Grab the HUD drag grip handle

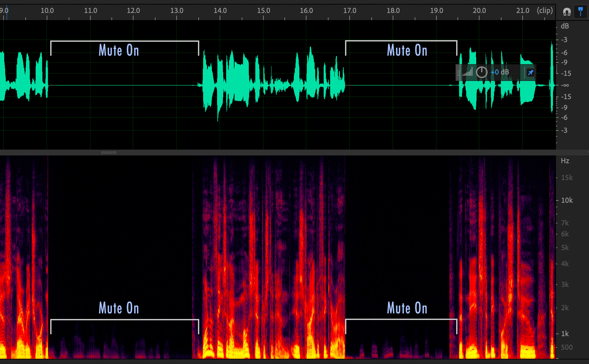458,73
